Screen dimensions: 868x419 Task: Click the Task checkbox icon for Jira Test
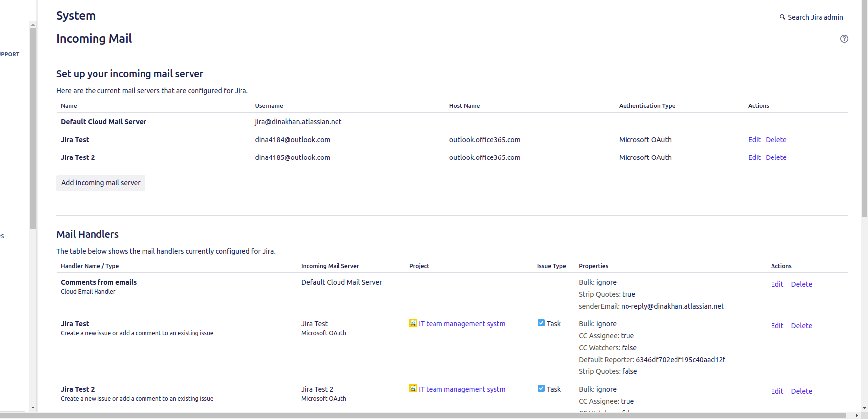click(541, 323)
